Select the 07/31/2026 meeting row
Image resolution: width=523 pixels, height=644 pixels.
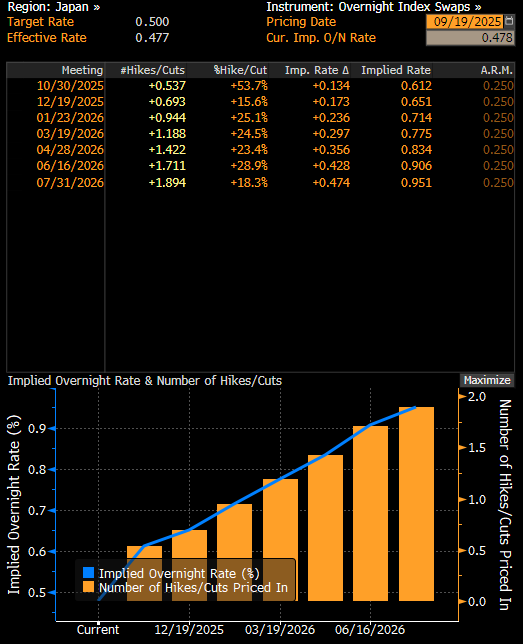(x=260, y=182)
